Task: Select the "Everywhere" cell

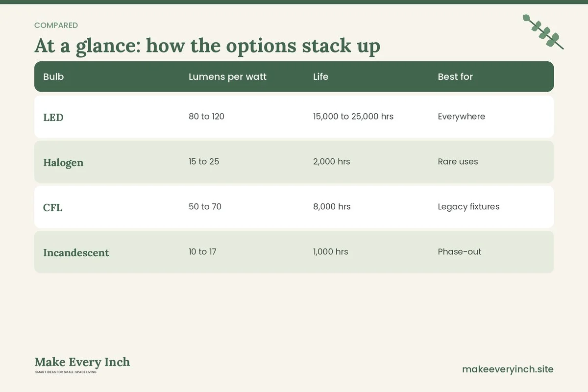Action: click(461, 117)
